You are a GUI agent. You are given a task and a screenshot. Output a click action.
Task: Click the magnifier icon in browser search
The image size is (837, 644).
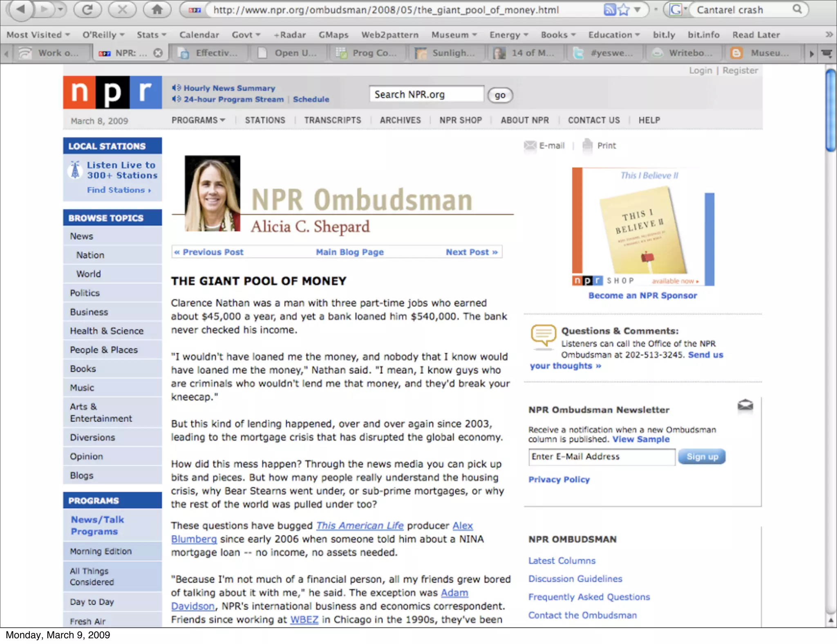pyautogui.click(x=797, y=9)
